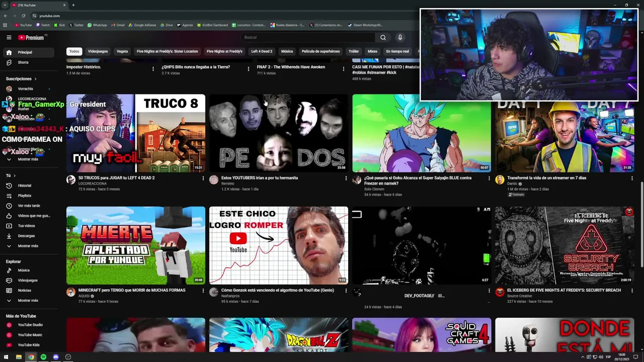Open YouTube Kids from sidebar
Image resolution: width=644 pixels, height=362 pixels.
[x=29, y=345]
